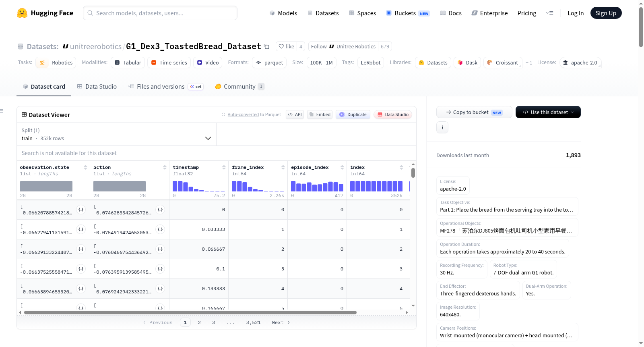Click the Robotics task tag
This screenshot has height=347, width=644.
[56, 62]
